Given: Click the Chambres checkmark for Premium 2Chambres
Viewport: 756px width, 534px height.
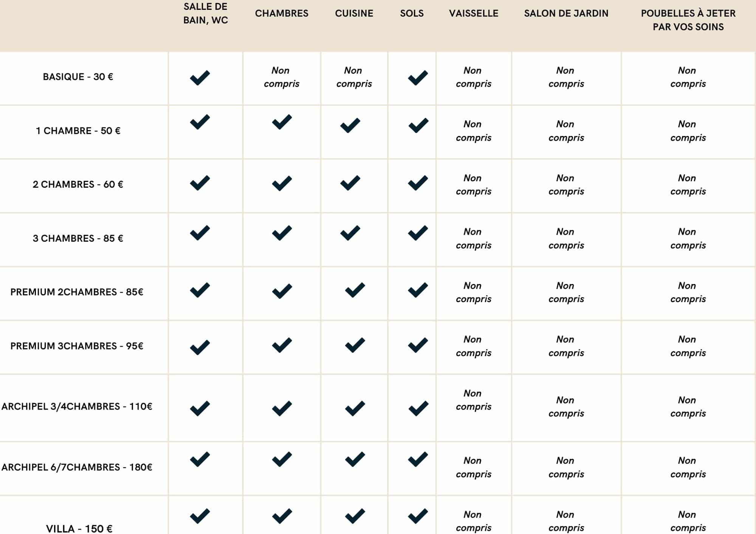Looking at the screenshot, I should click(282, 291).
